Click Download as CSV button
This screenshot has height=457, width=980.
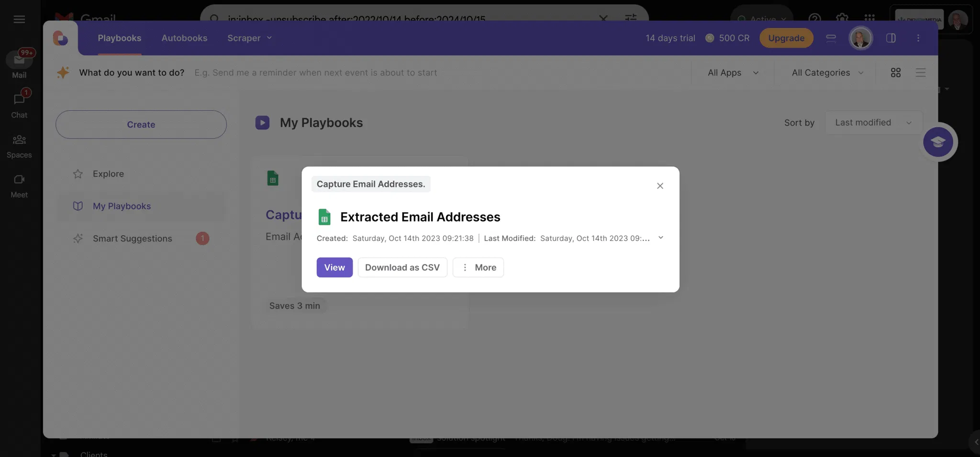pos(402,268)
